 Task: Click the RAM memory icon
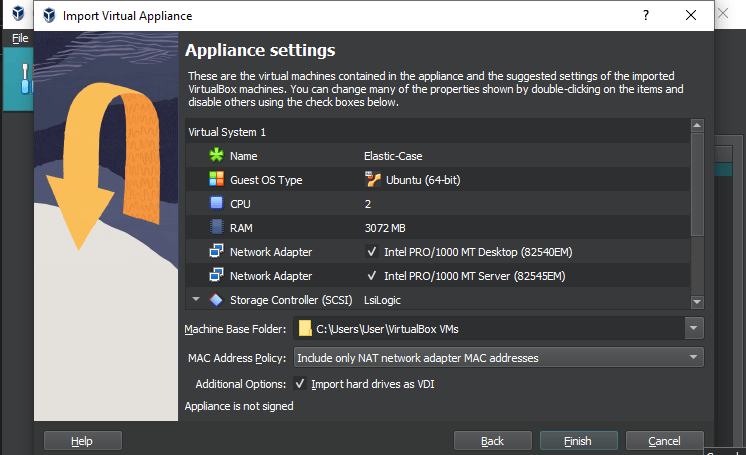coord(216,227)
